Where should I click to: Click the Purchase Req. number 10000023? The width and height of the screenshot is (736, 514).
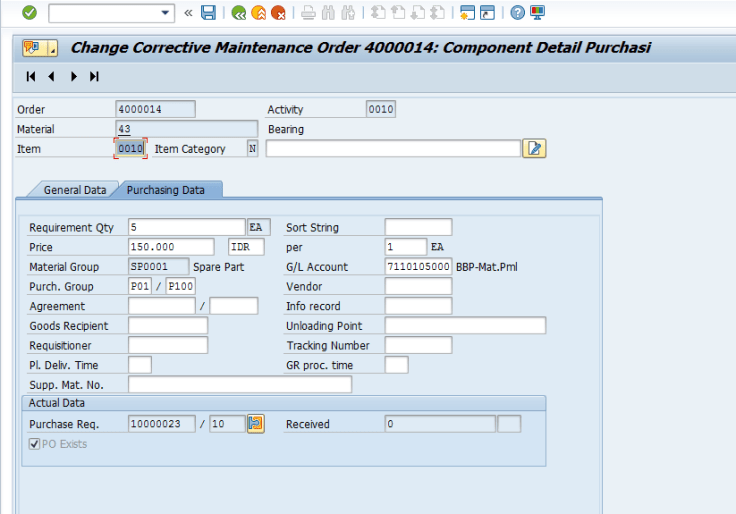click(162, 424)
